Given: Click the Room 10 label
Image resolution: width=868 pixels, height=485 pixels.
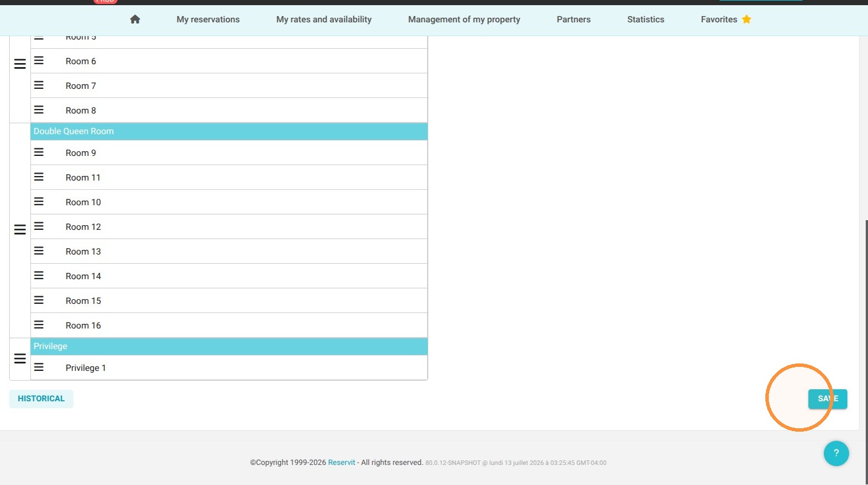Looking at the screenshot, I should (x=83, y=202).
